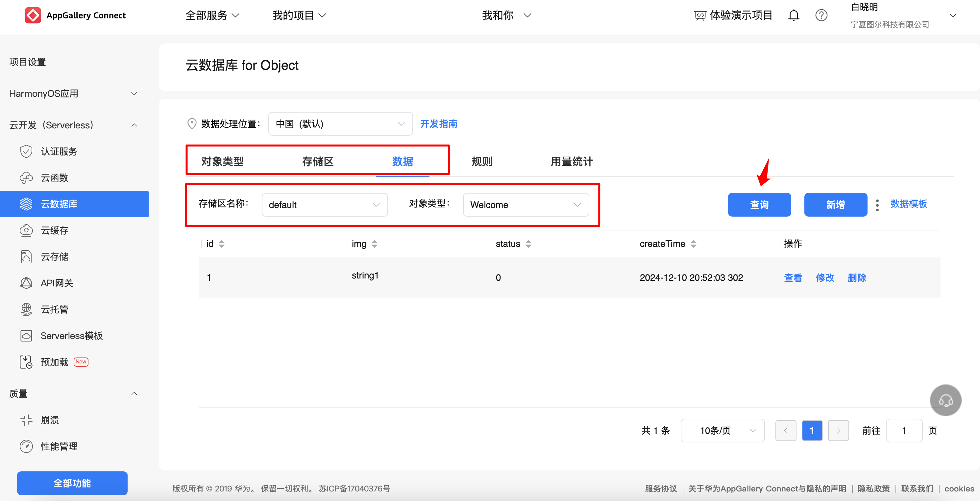Image resolution: width=980 pixels, height=501 pixels.
Task: Click the 认证服务 shield icon
Action: (x=26, y=151)
